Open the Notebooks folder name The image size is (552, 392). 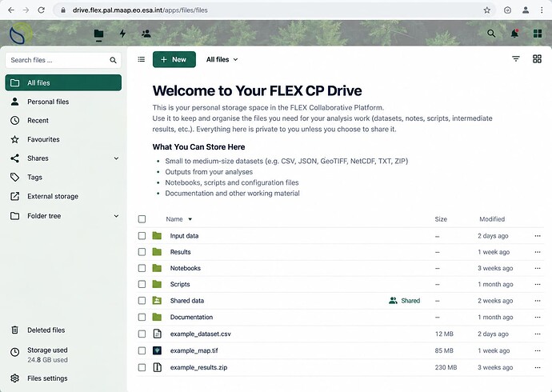pyautogui.click(x=185, y=268)
